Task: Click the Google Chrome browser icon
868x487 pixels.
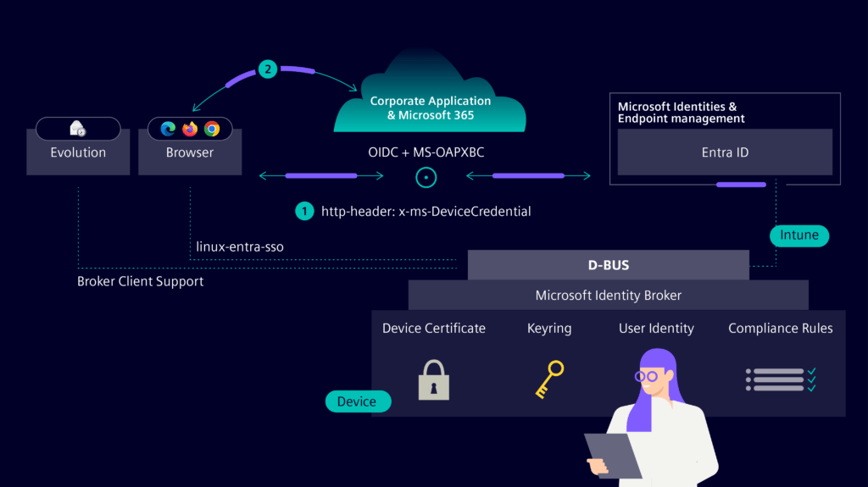Action: pos(211,129)
